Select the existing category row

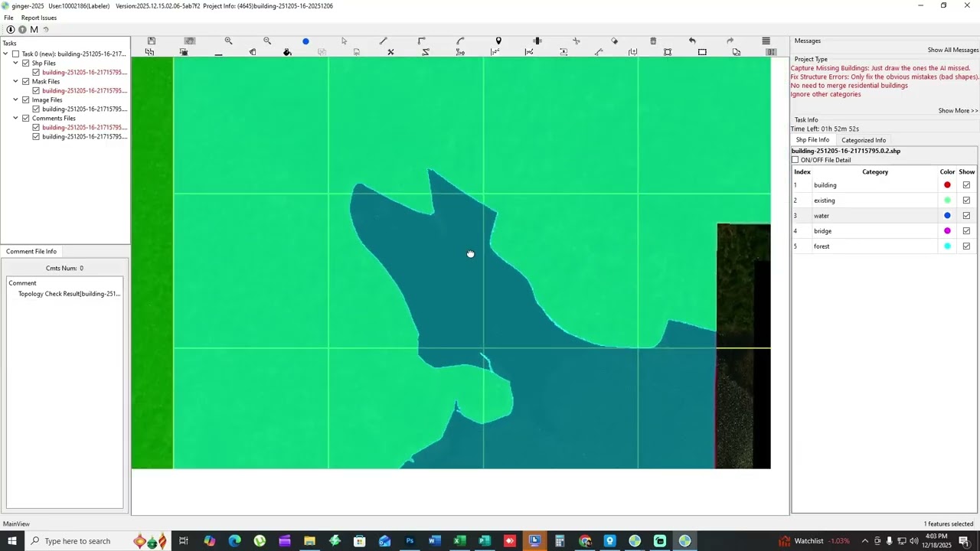pos(884,201)
